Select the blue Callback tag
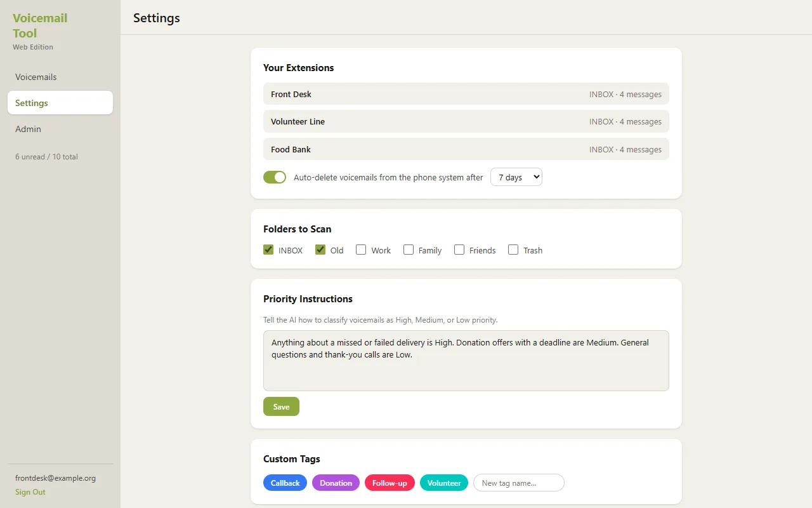The height and width of the screenshot is (508, 812). pyautogui.click(x=285, y=483)
